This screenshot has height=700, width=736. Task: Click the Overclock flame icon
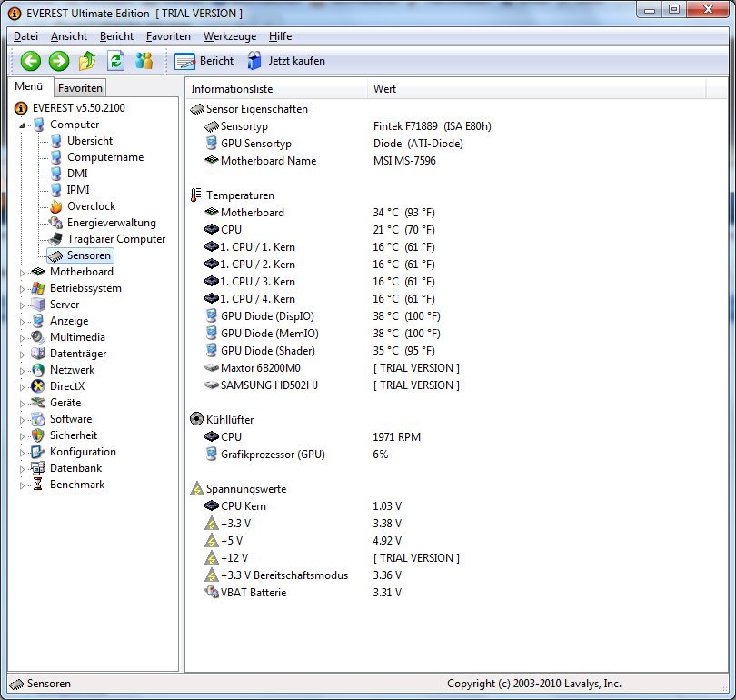tap(56, 206)
